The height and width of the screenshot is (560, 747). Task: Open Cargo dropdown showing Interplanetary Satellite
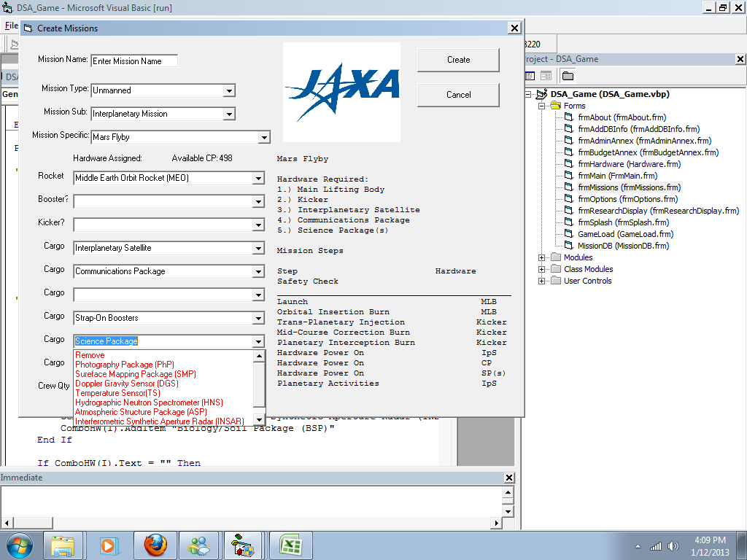click(258, 248)
